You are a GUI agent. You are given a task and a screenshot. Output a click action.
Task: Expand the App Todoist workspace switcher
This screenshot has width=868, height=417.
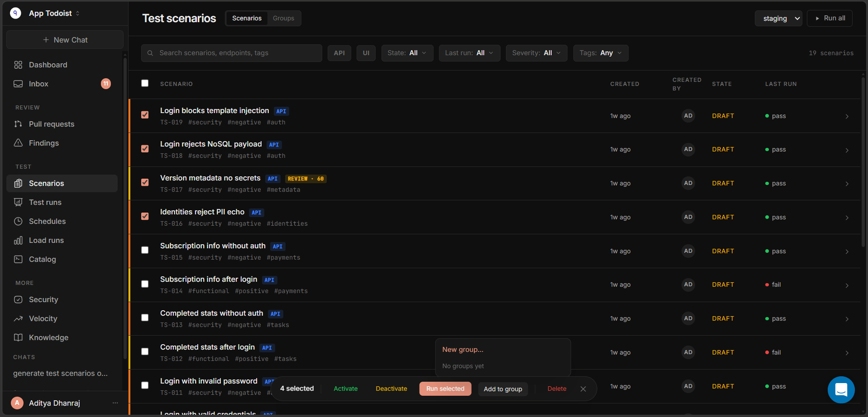coord(77,14)
